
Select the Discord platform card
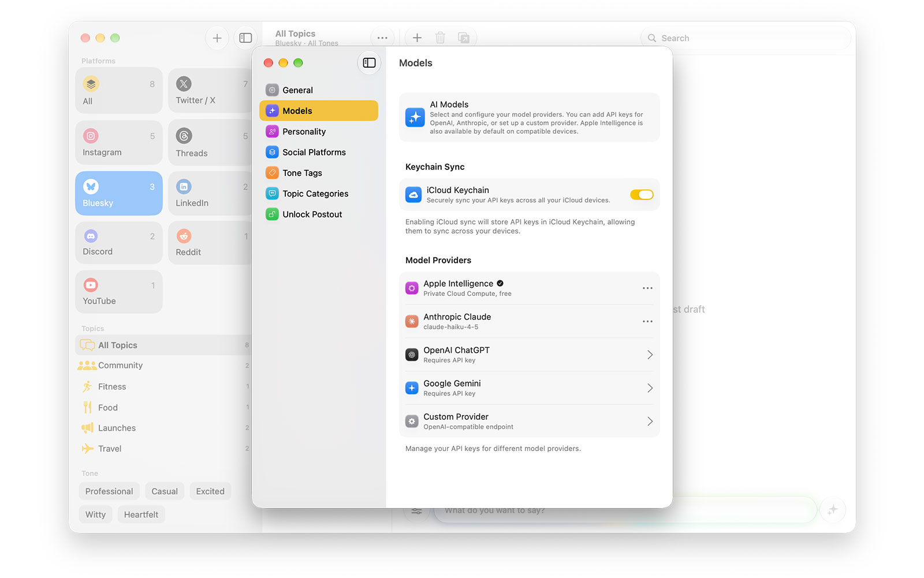coord(119,243)
